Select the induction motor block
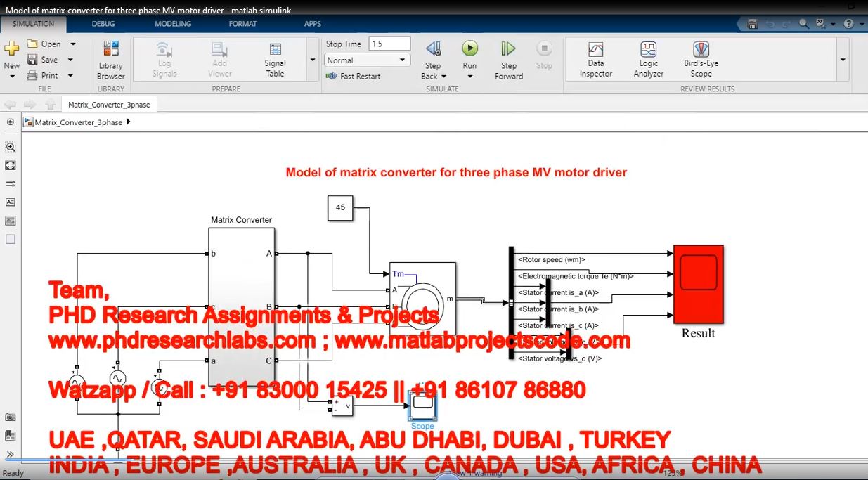This screenshot has width=868, height=480. tap(423, 299)
